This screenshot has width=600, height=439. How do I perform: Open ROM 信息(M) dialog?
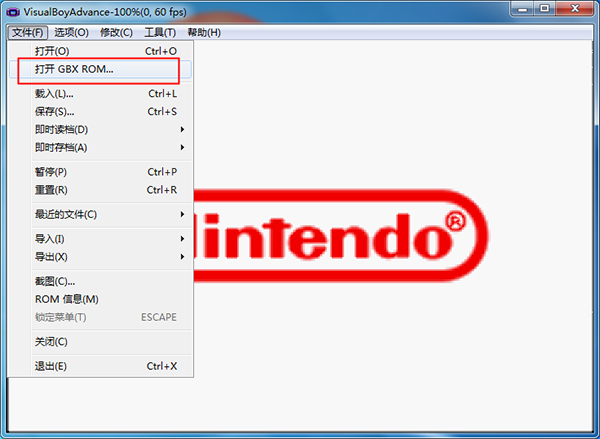[67, 299]
